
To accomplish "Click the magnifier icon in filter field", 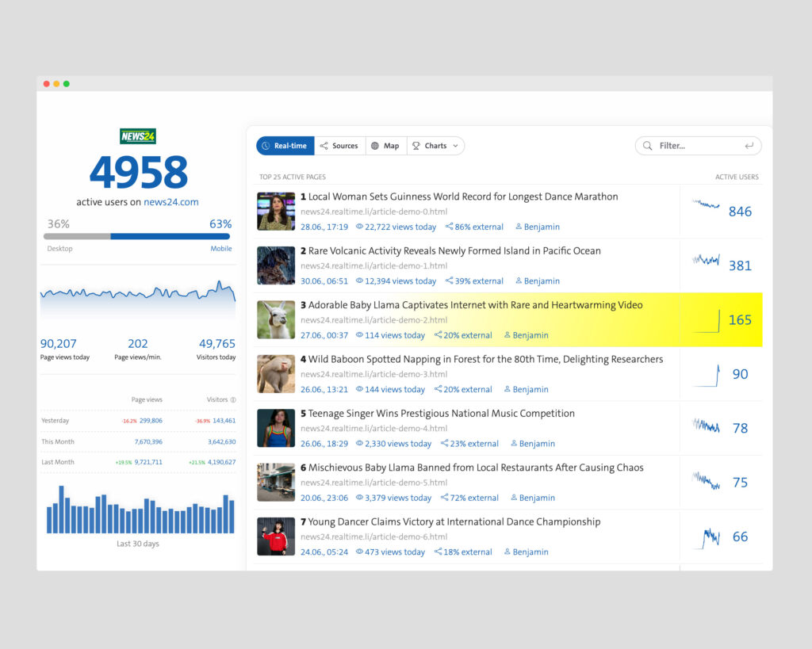I will (648, 146).
